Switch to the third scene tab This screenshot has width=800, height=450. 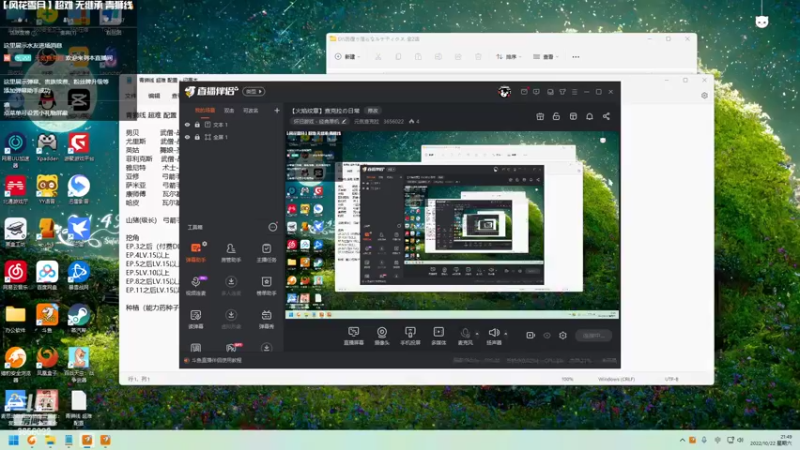coord(251,110)
